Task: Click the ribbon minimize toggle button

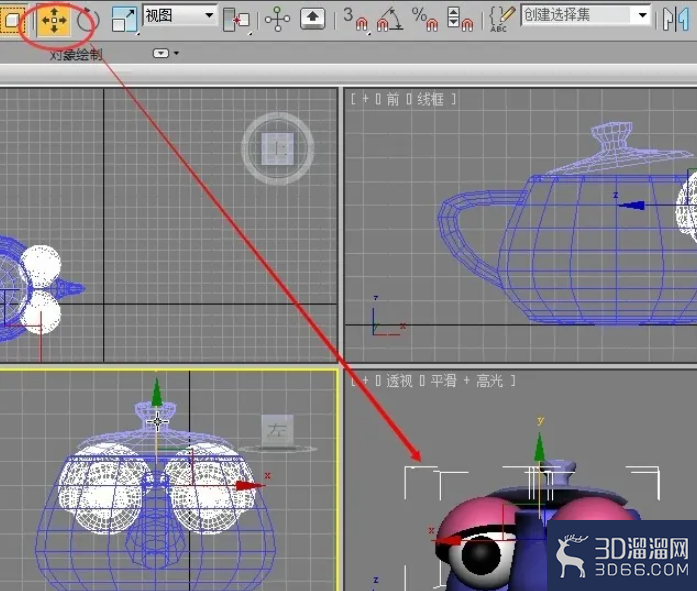Action: coord(160,53)
